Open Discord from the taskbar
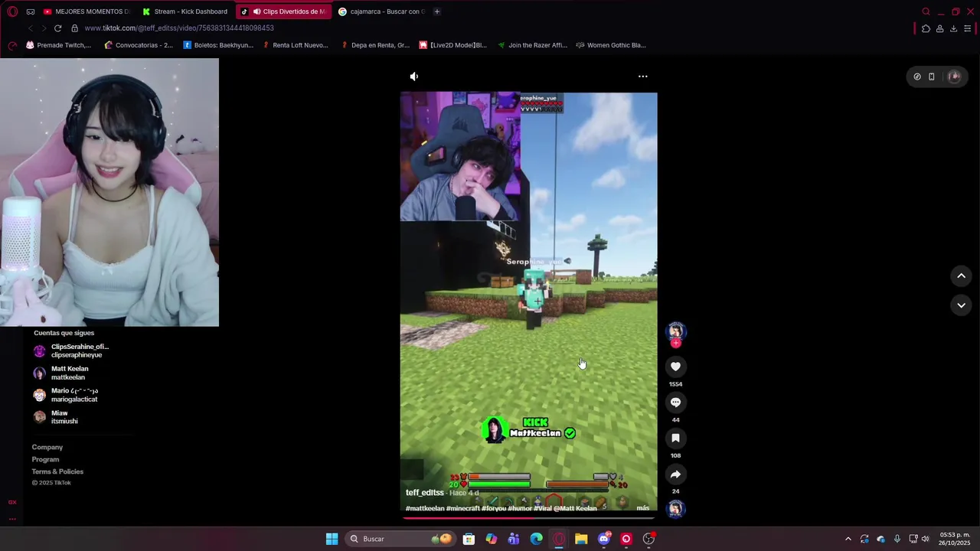980x551 pixels. click(604, 539)
